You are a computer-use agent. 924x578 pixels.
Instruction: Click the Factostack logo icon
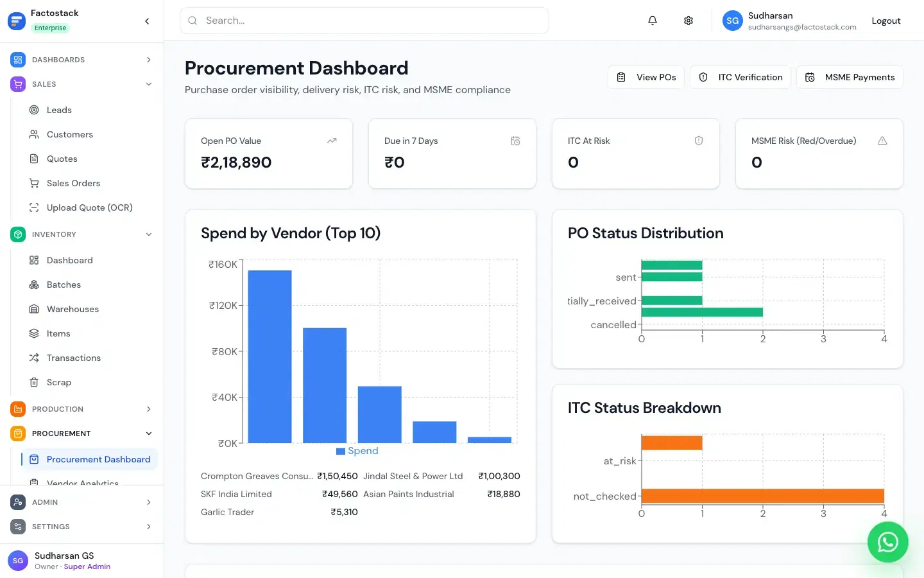[x=16, y=21]
